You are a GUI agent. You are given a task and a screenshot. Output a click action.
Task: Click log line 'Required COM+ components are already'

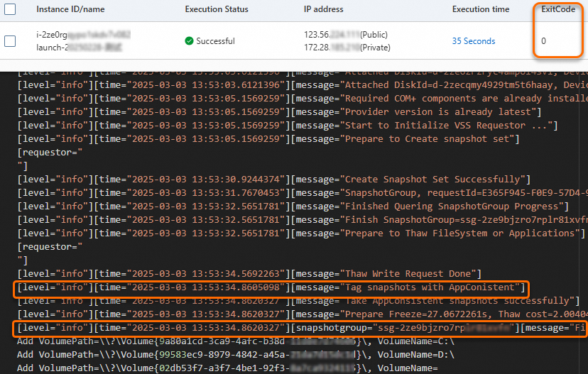[x=303, y=99]
